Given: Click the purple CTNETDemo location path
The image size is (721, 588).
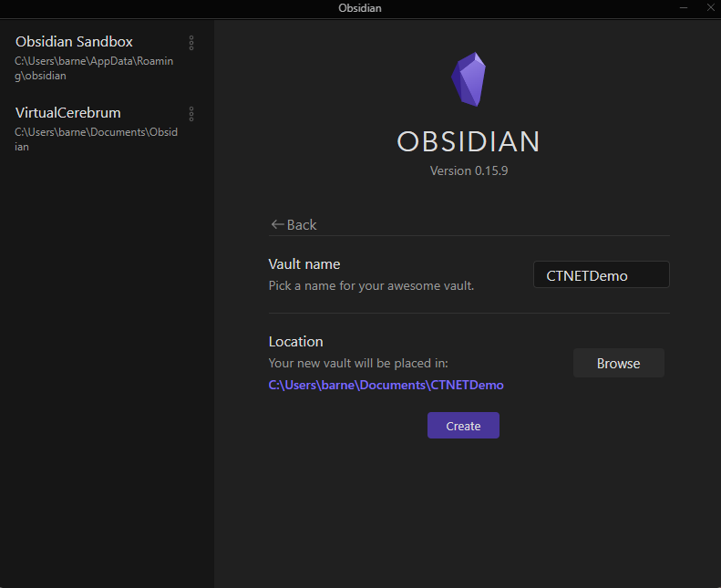Looking at the screenshot, I should tap(386, 385).
